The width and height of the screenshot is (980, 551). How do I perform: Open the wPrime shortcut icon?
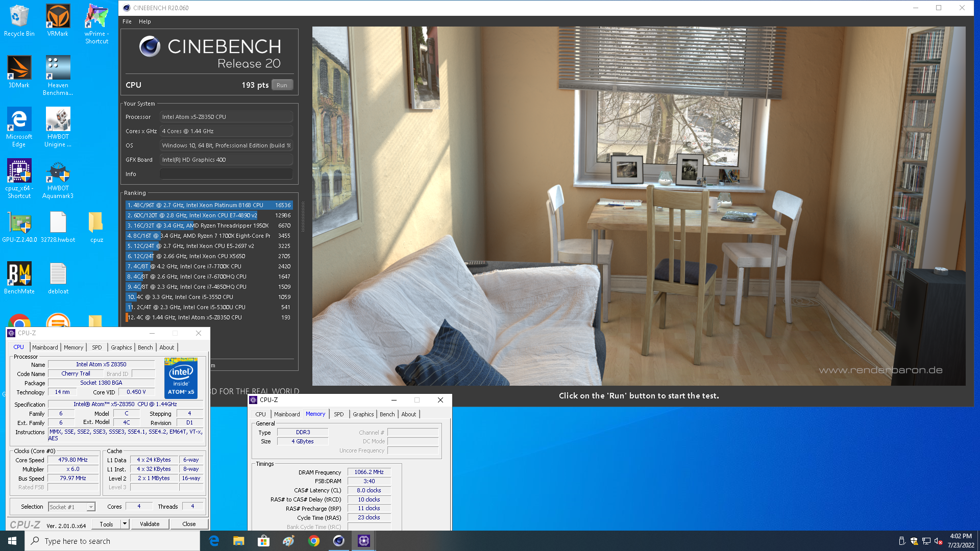96,24
